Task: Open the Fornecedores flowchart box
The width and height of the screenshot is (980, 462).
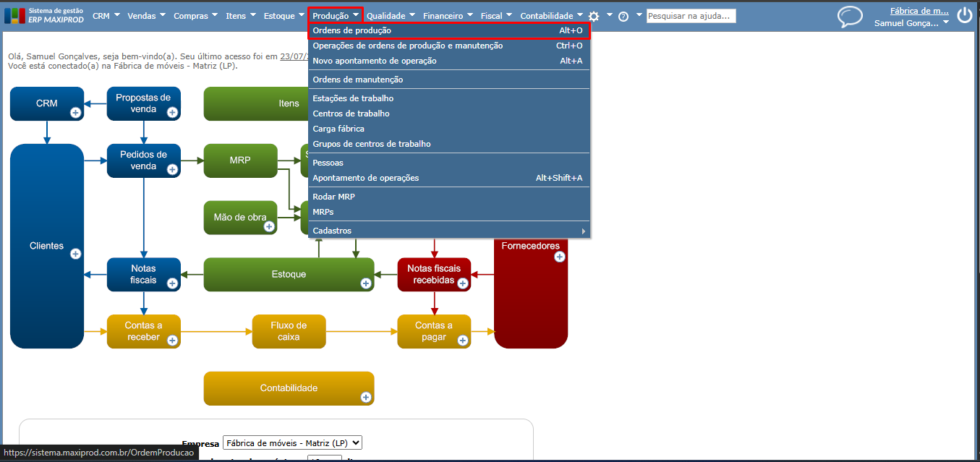Action: click(531, 293)
